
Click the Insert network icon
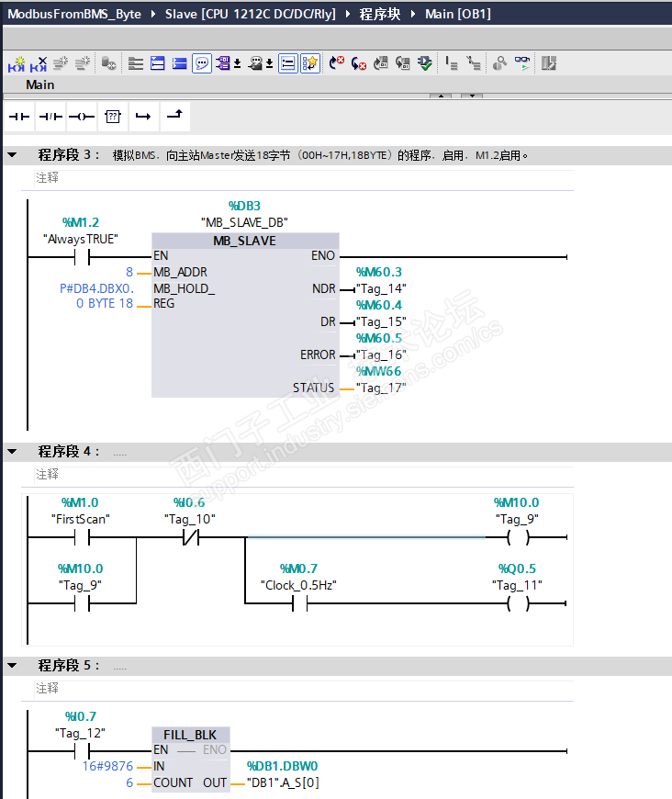(17, 63)
